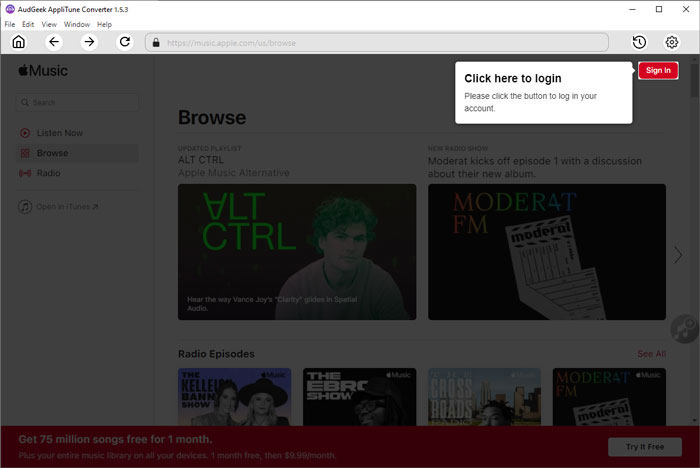The width and height of the screenshot is (700, 468).
Task: Click the 'Click here to login' tooltip title
Action: pyautogui.click(x=513, y=79)
